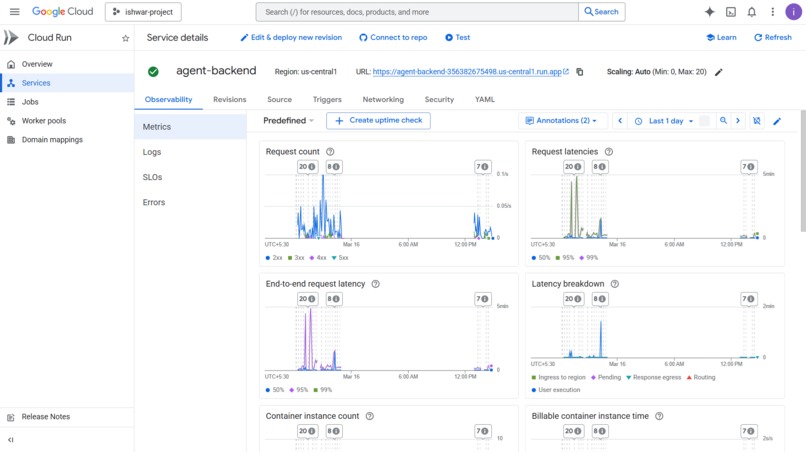This screenshot has width=806, height=452.
Task: Select Errors in the observability sidebar
Action: point(190,202)
